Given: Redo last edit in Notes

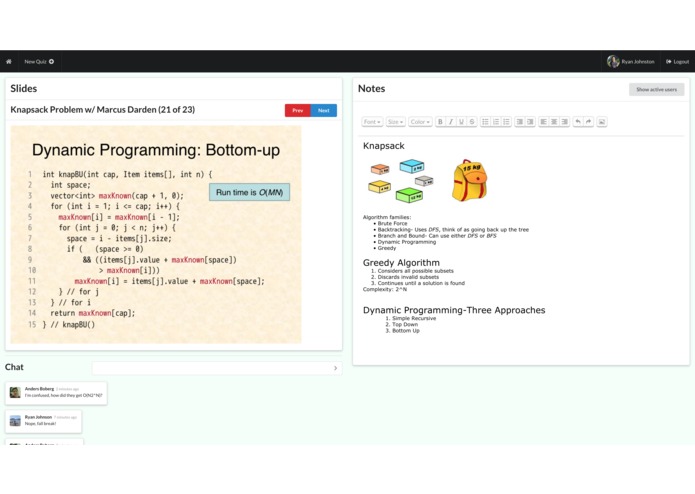Looking at the screenshot, I should coord(589,122).
